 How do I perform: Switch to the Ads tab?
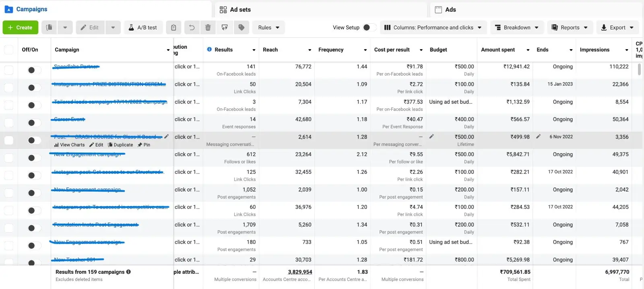point(450,10)
